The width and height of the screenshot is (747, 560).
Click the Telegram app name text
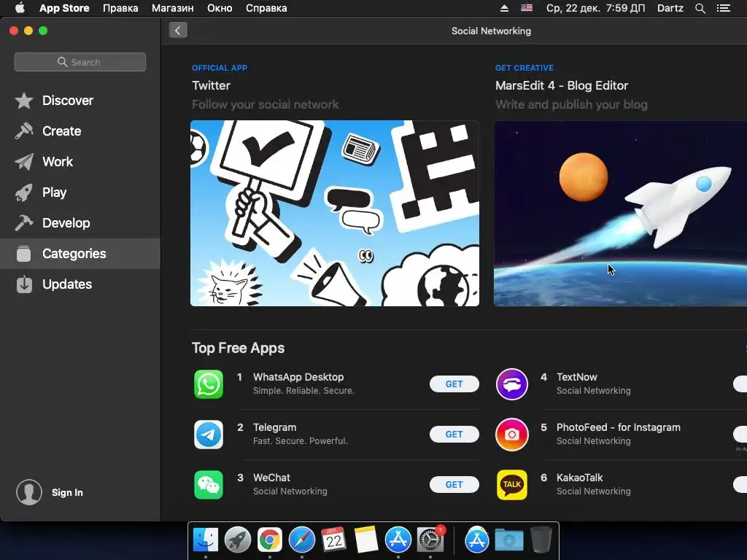coord(274,427)
